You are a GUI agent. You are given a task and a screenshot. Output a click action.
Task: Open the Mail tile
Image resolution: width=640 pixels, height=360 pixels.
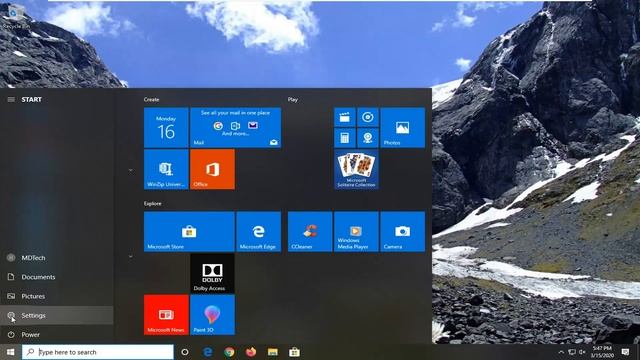coord(236,128)
